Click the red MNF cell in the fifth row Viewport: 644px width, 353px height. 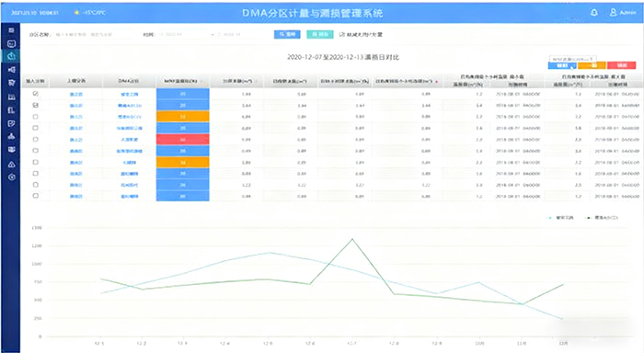[x=183, y=140]
